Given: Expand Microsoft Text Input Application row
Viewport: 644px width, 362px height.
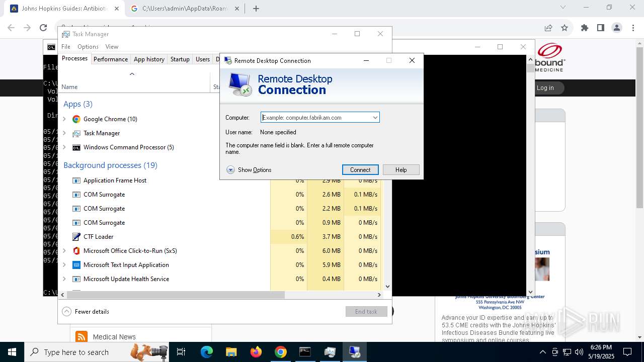Looking at the screenshot, I should pos(64,265).
